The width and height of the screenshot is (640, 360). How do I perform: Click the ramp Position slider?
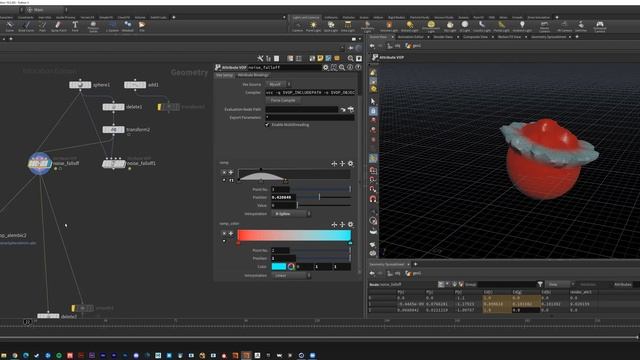coord(324,197)
